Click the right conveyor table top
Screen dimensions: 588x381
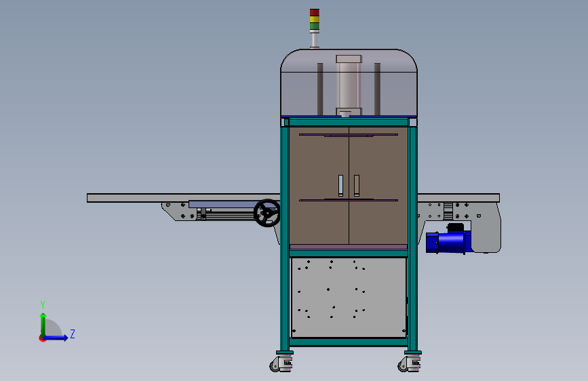coord(458,198)
